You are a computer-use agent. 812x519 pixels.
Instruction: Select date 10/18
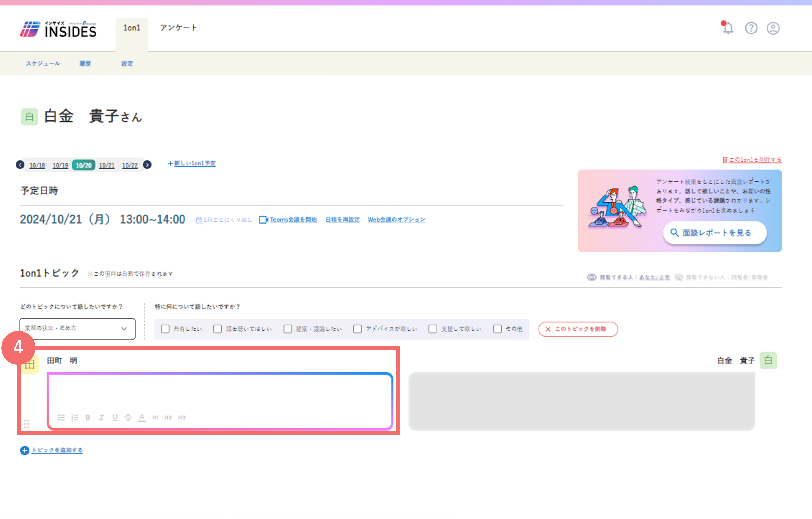point(37,165)
